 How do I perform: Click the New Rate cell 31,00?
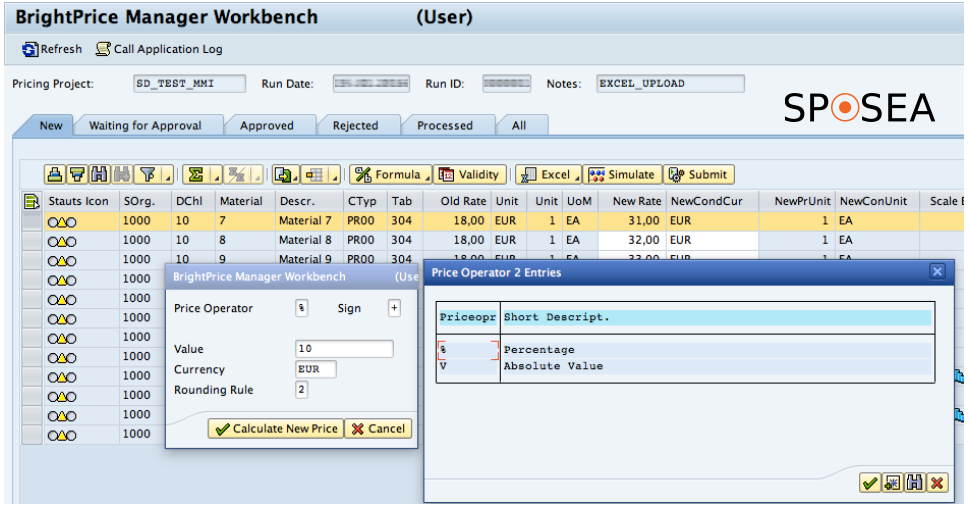pyautogui.click(x=630, y=221)
